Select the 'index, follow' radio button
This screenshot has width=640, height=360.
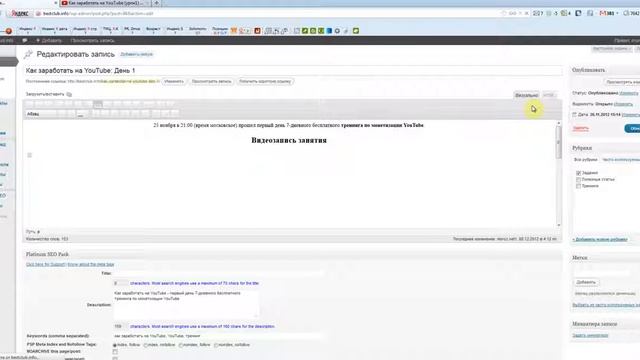tap(115, 345)
